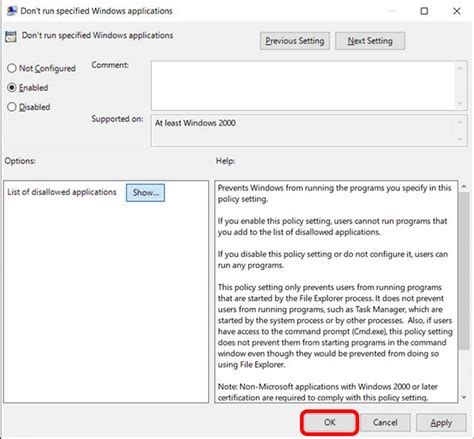Image resolution: width=474 pixels, height=439 pixels.
Task: Apply the policy changes
Action: tap(441, 423)
